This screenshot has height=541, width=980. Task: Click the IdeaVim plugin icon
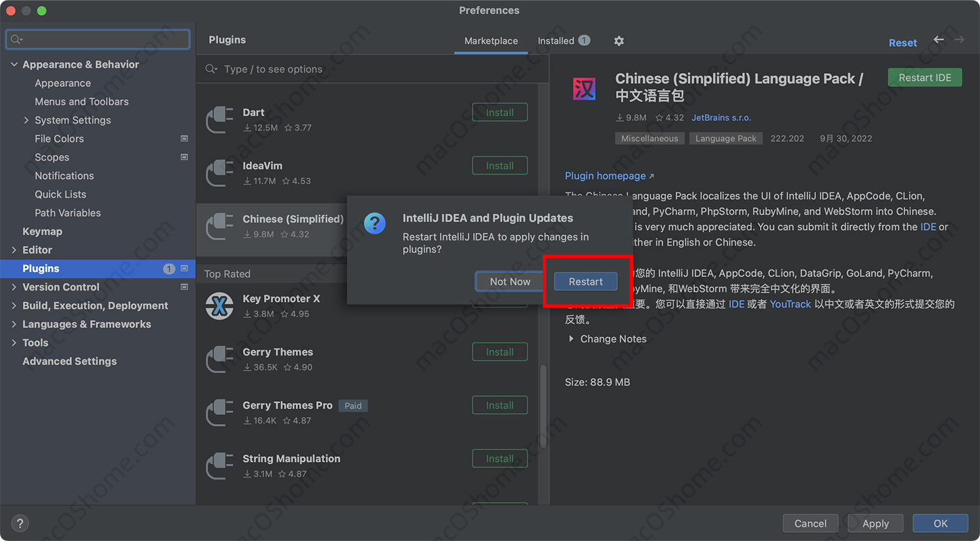point(220,173)
